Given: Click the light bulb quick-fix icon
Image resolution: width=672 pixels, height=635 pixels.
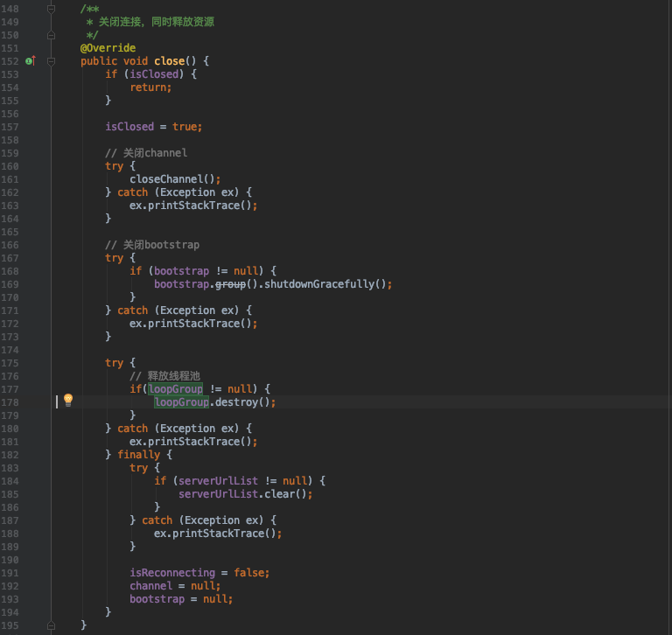Looking at the screenshot, I should coord(68,401).
